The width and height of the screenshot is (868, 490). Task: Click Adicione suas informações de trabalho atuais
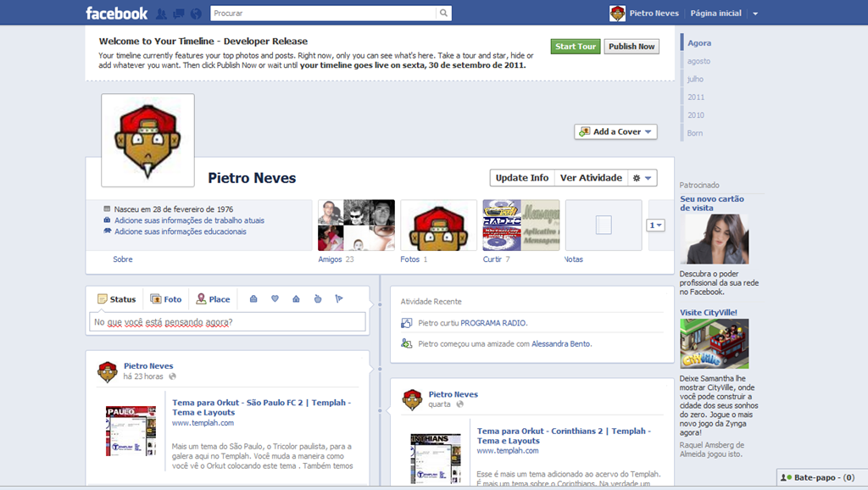pyautogui.click(x=189, y=220)
